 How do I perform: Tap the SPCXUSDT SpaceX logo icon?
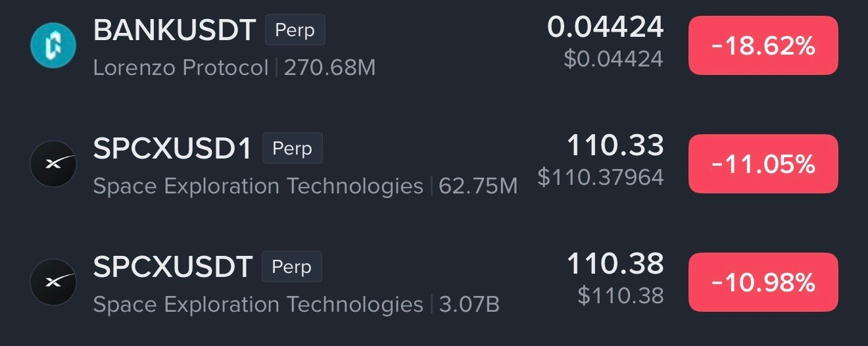tap(53, 282)
